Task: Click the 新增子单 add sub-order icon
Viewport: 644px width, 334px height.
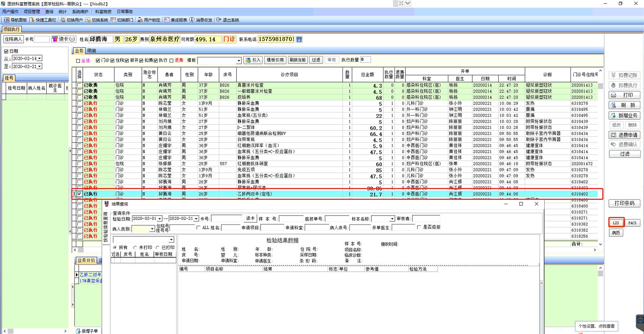Action: click(78, 331)
